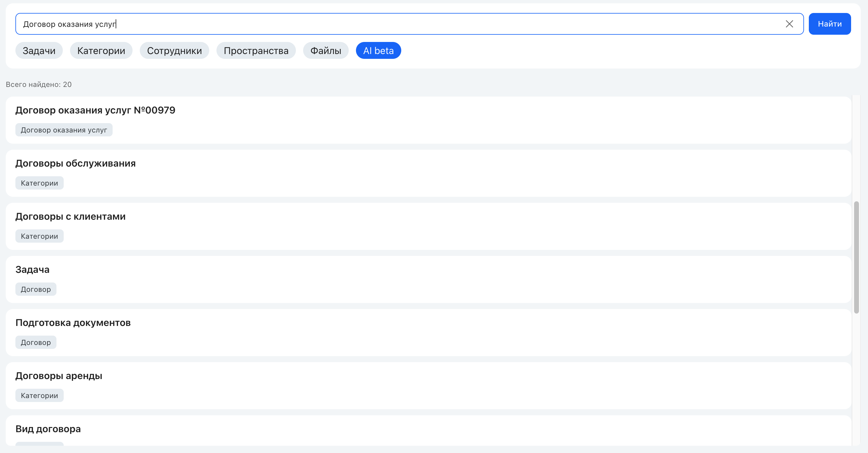This screenshot has width=868, height=453.
Task: Click the Найти search button
Action: click(830, 24)
